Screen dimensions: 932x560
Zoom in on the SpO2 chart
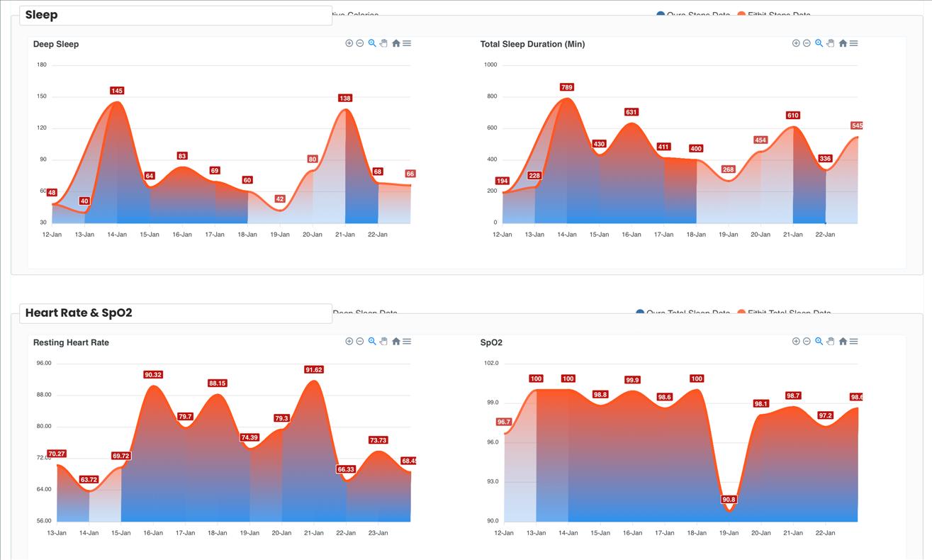click(796, 342)
